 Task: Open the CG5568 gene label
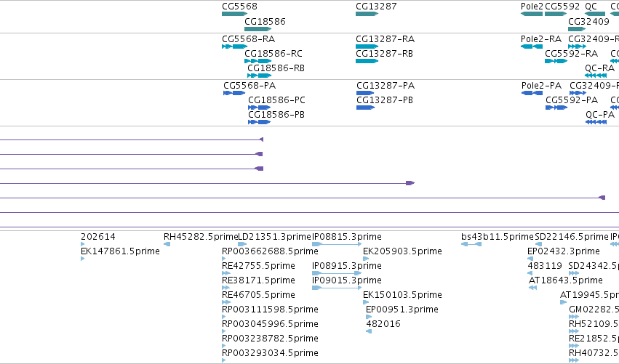click(x=239, y=7)
